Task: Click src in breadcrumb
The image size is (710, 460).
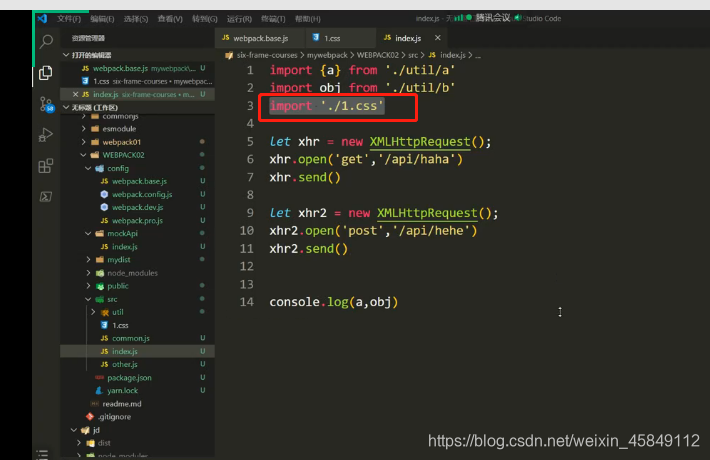Action: 413,55
